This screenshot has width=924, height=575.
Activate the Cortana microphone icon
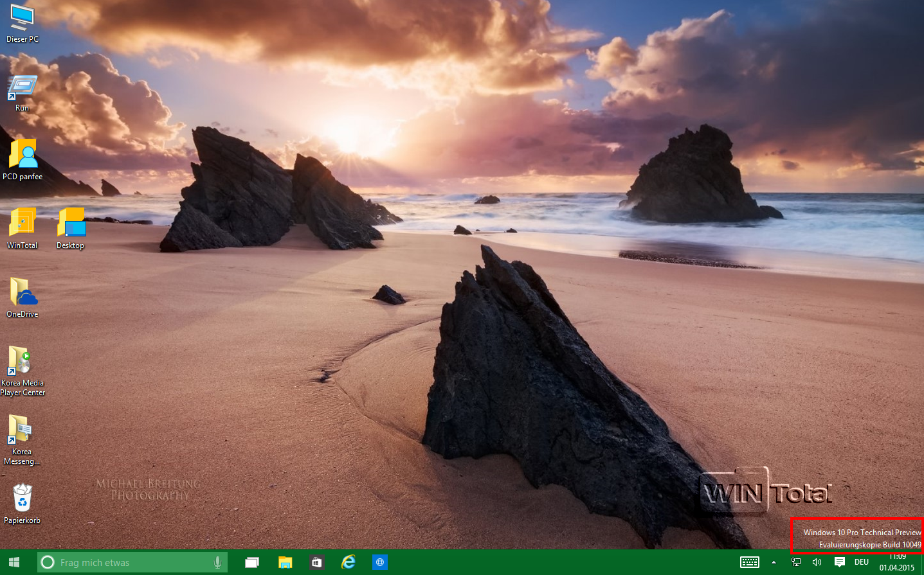point(217,563)
